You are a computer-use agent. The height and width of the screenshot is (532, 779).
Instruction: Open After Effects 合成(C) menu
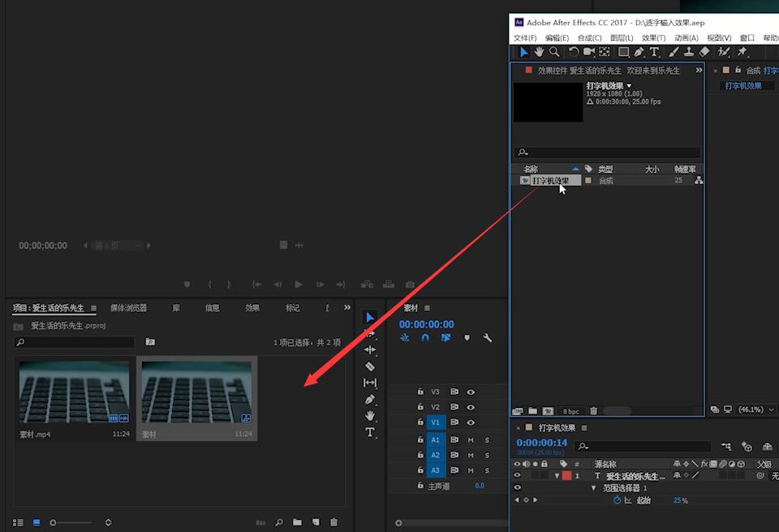tap(590, 38)
